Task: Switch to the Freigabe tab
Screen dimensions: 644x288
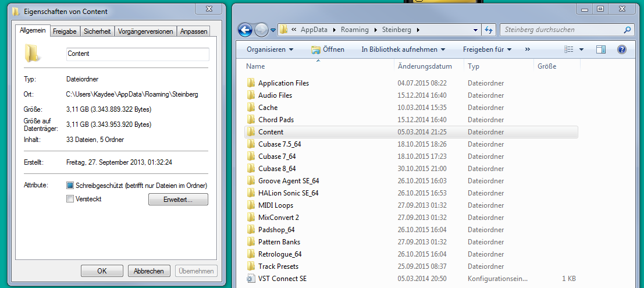Action: tap(65, 31)
